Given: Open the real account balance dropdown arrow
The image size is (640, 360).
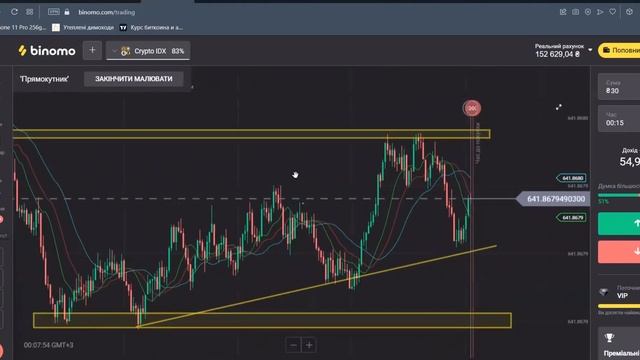Looking at the screenshot, I should (590, 50).
